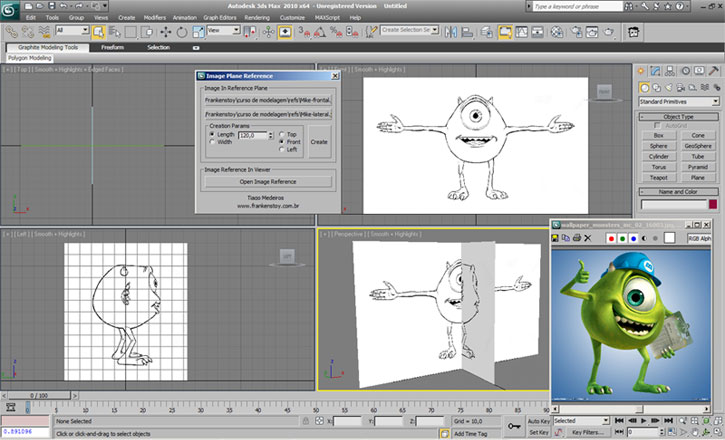Click the Select and Link chain icon

(x=12, y=32)
